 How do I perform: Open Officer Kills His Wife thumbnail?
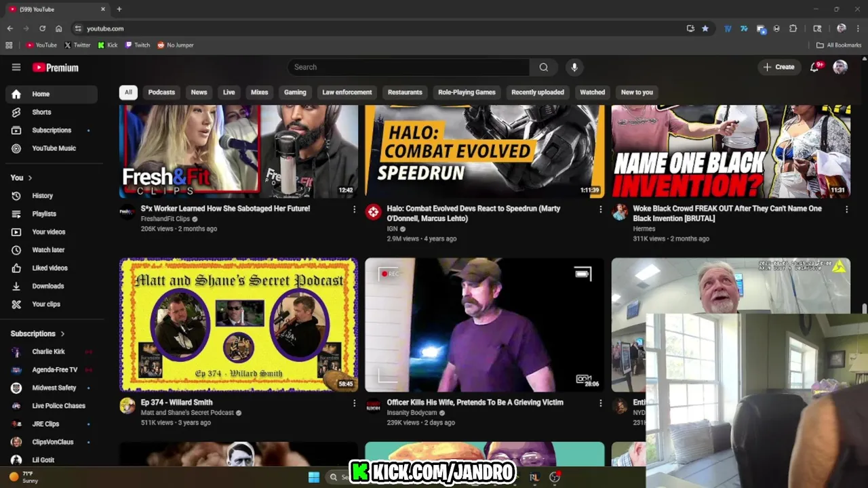tap(484, 325)
